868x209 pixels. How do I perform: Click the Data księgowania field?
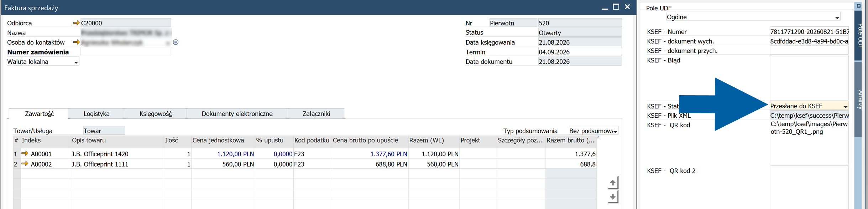(x=580, y=42)
